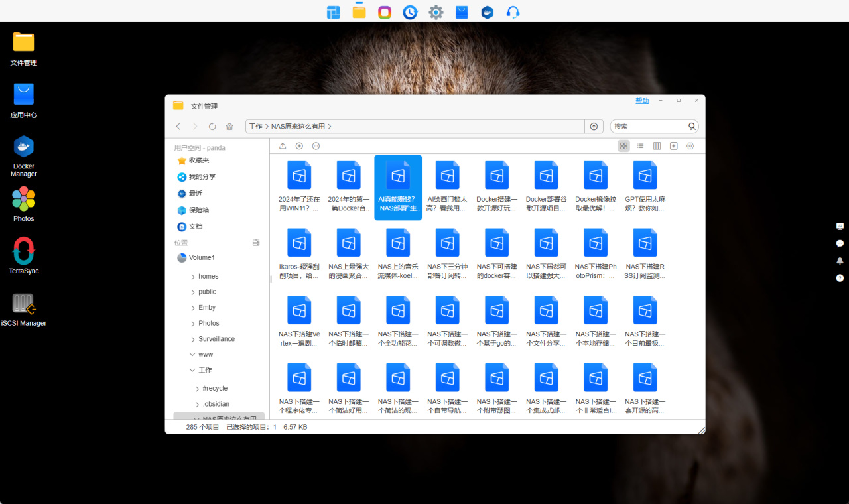Click the search magnifier icon
Screen dimensions: 849x504
point(692,126)
